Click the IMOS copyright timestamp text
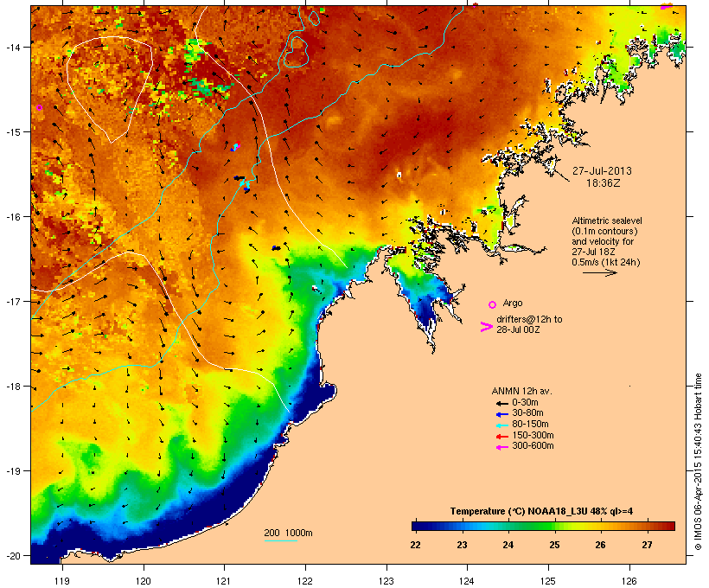This screenshot has height=588, width=709. (698, 462)
